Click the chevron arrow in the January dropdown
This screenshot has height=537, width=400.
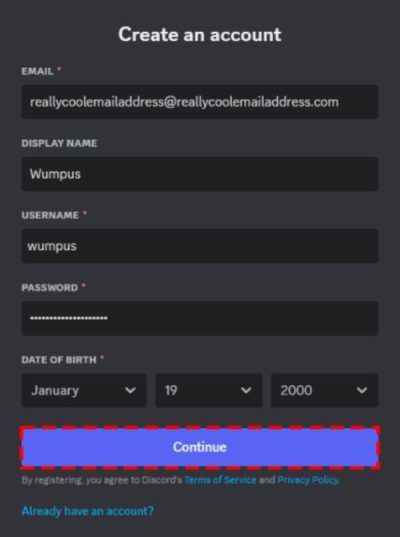tap(130, 390)
